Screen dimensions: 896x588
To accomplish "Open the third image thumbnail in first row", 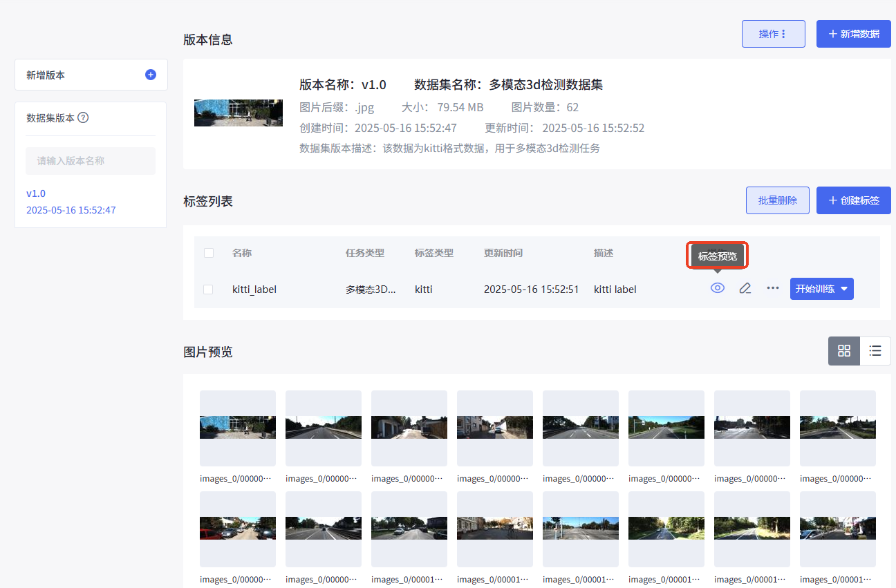I will (409, 428).
